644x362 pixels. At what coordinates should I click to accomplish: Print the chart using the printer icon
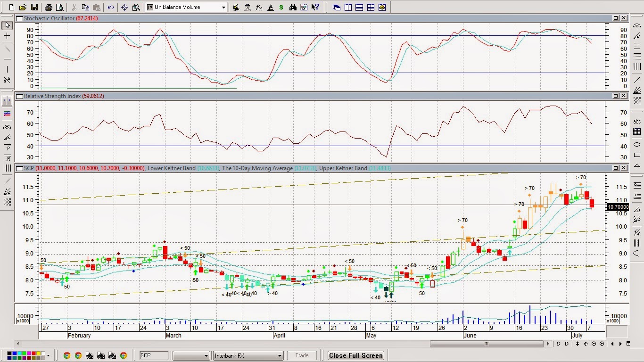tap(48, 7)
